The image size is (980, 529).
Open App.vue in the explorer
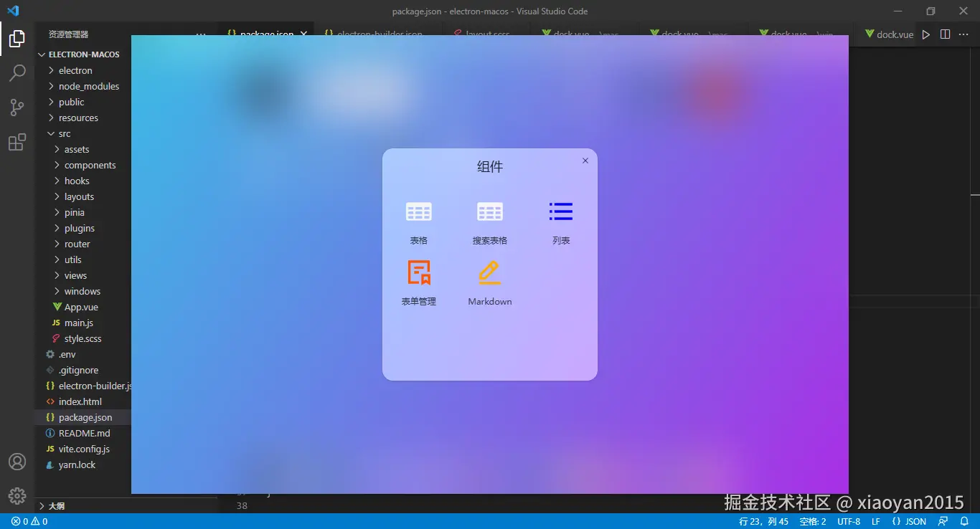point(83,307)
